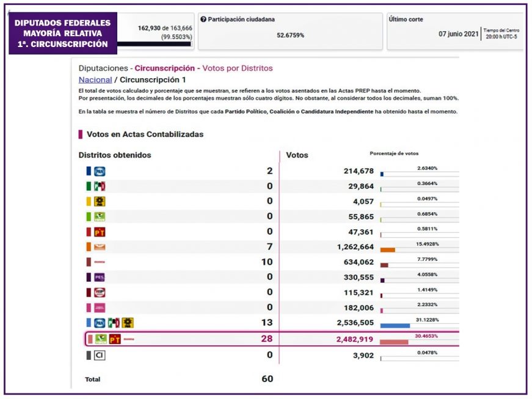Image resolution: width=532 pixels, height=399 pixels.
Task: Click the PVEM logo in the highlighted 28-district row
Action: point(101,339)
